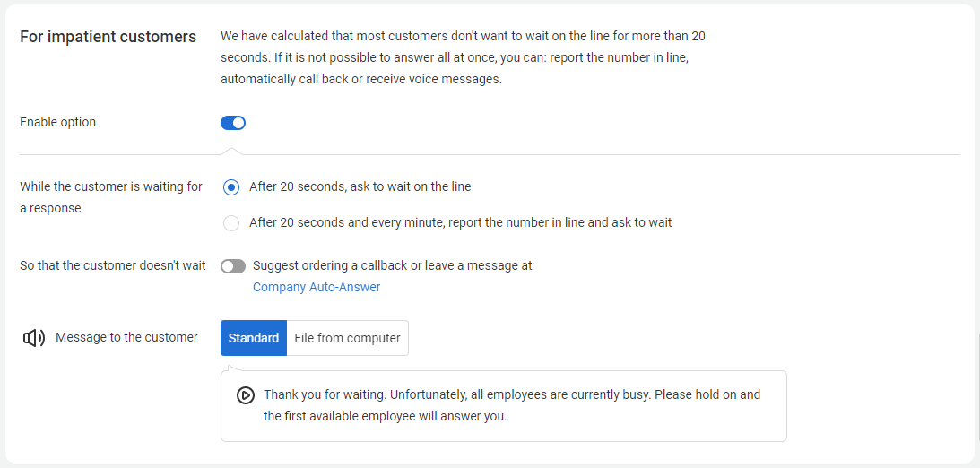Click the "For impatient customers" heading
The width and height of the screenshot is (980, 468).
(x=108, y=37)
